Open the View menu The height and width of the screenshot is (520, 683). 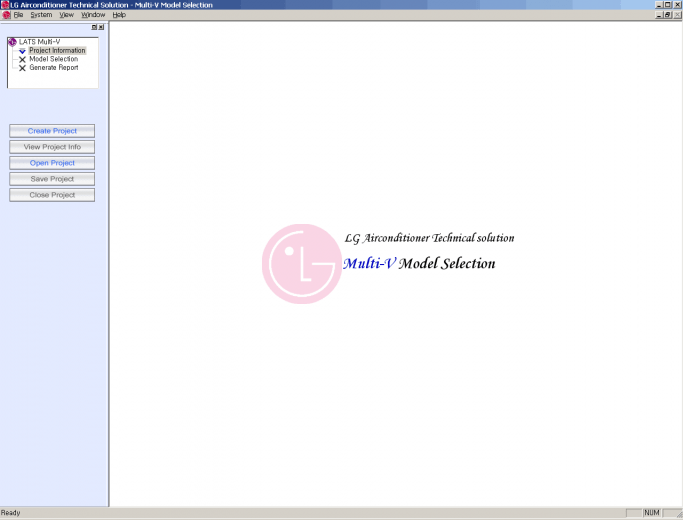tap(67, 15)
